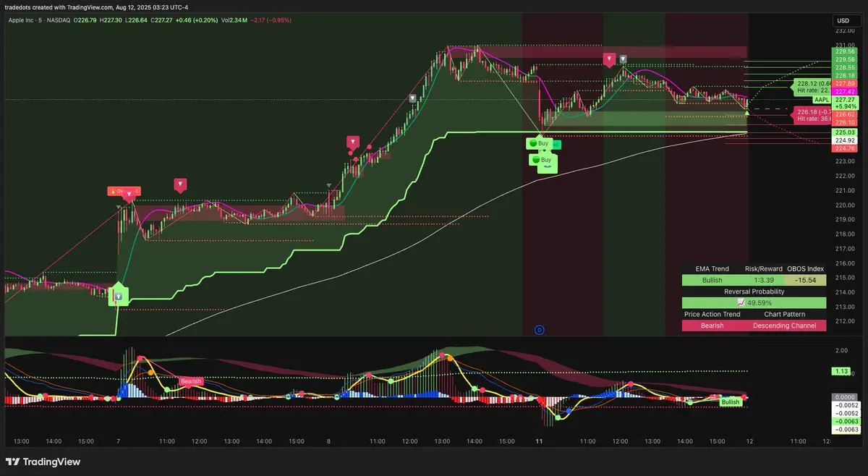Click the Chart Pattern header
The height and width of the screenshot is (476, 868).
pos(785,315)
